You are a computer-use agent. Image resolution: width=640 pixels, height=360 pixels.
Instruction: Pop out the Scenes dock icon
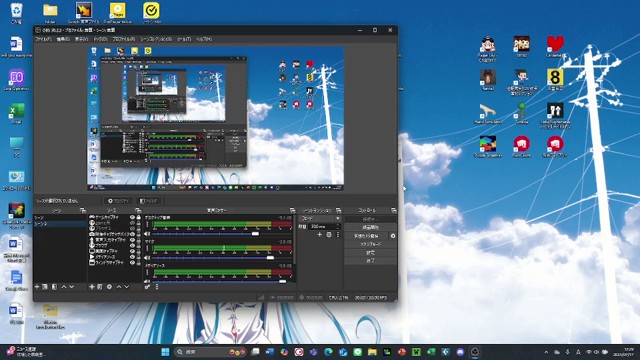coord(83,210)
